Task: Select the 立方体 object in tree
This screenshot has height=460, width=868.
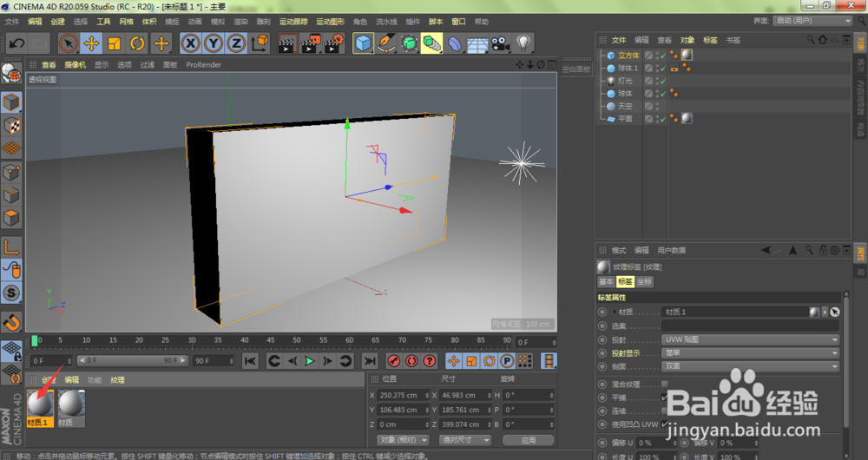Action: (628, 56)
